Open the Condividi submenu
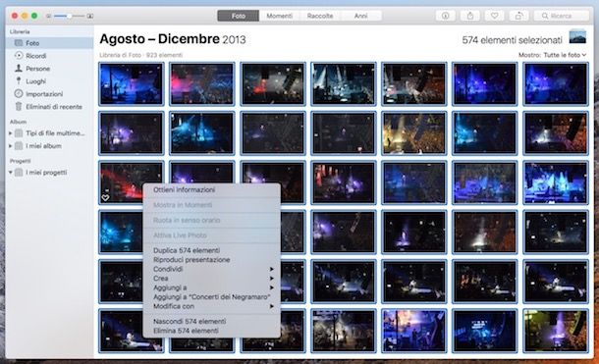The image size is (599, 364). coord(211,269)
